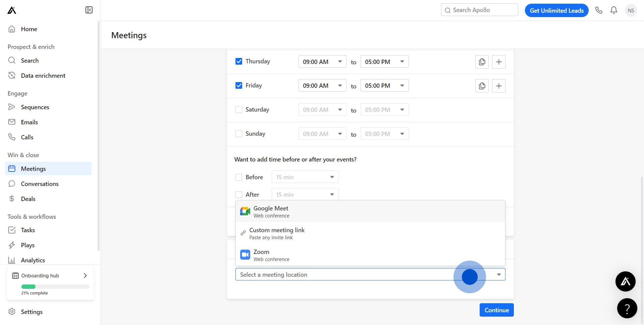The image size is (644, 325).
Task: Expand Friday start time dropdown
Action: click(x=322, y=86)
